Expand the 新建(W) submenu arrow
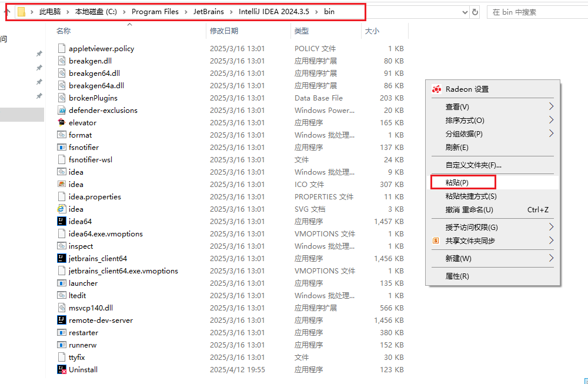This screenshot has width=588, height=384. pos(552,258)
